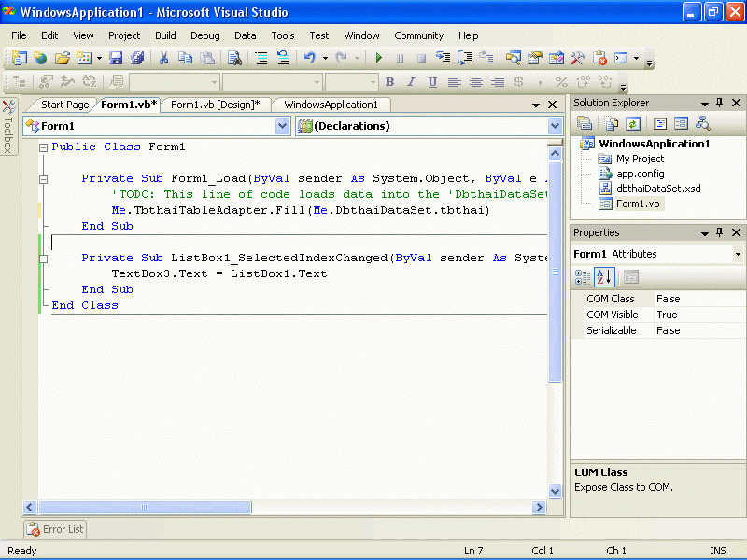This screenshot has width=747, height=560.
Task: Click Refresh icon in Solution Explorer
Action: [x=633, y=124]
